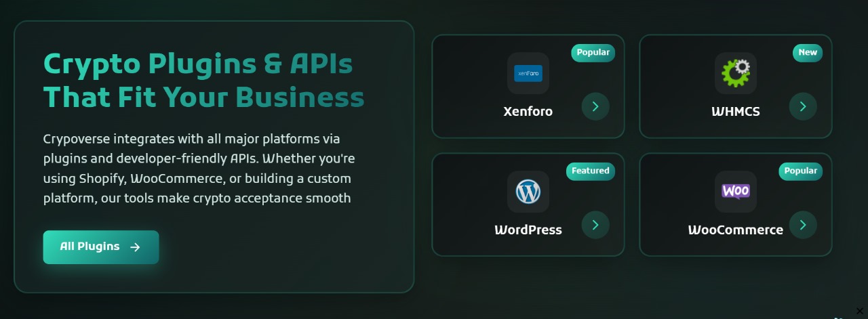Click the New badge on WHMCS card
868x319 pixels.
tap(807, 53)
